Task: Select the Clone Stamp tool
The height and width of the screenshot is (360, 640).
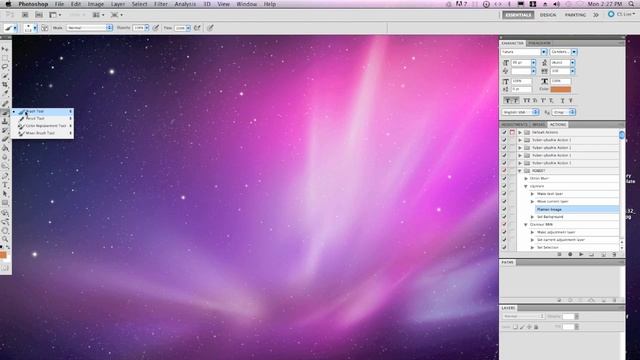Action: [5, 121]
